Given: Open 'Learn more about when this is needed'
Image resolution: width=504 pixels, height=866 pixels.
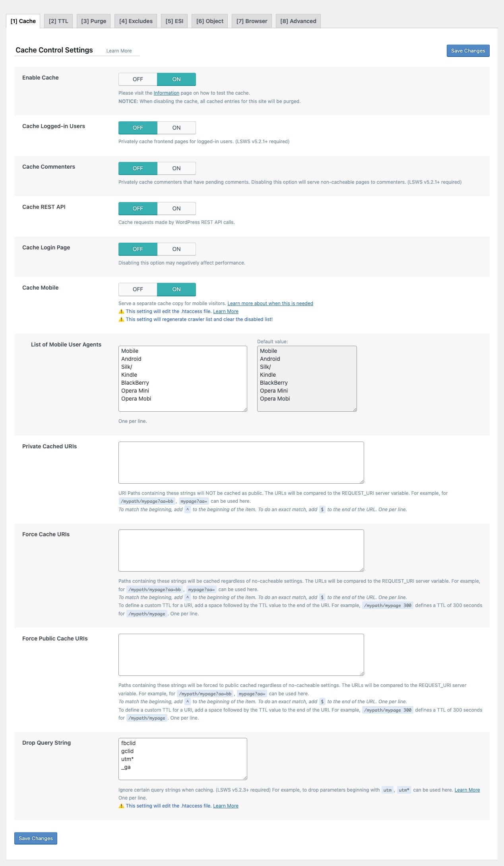Looking at the screenshot, I should point(270,304).
